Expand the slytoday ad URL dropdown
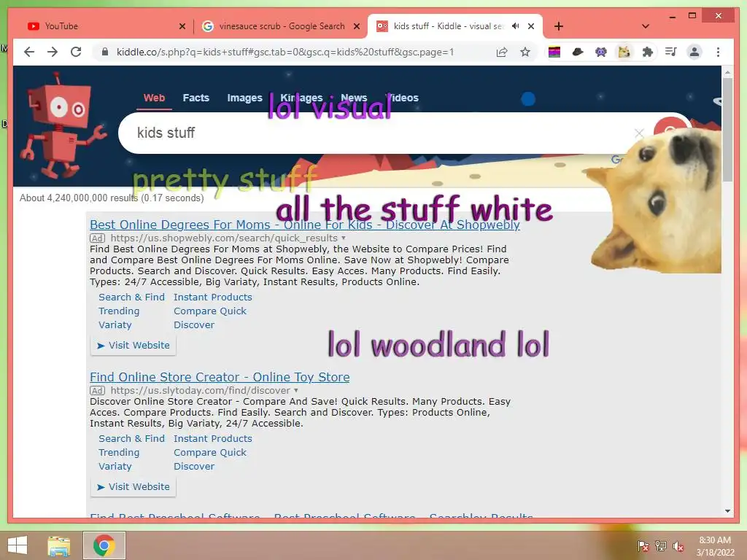The height and width of the screenshot is (560, 747). tap(296, 390)
